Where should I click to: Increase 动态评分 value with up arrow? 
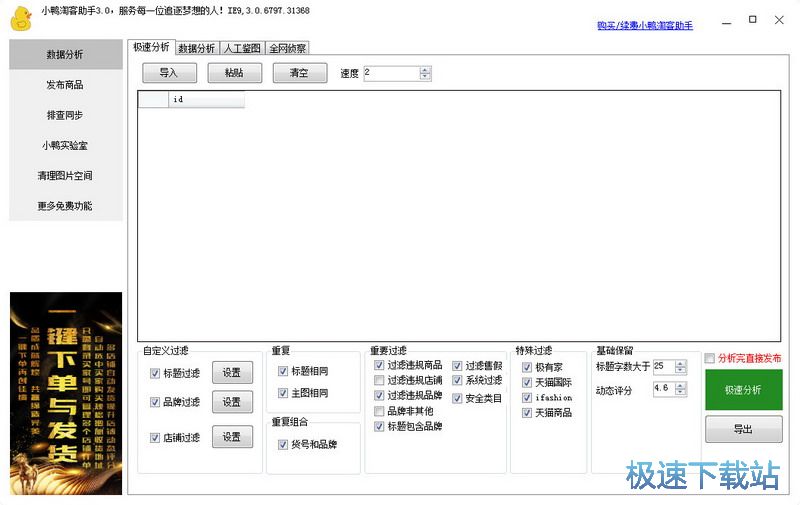(681, 385)
